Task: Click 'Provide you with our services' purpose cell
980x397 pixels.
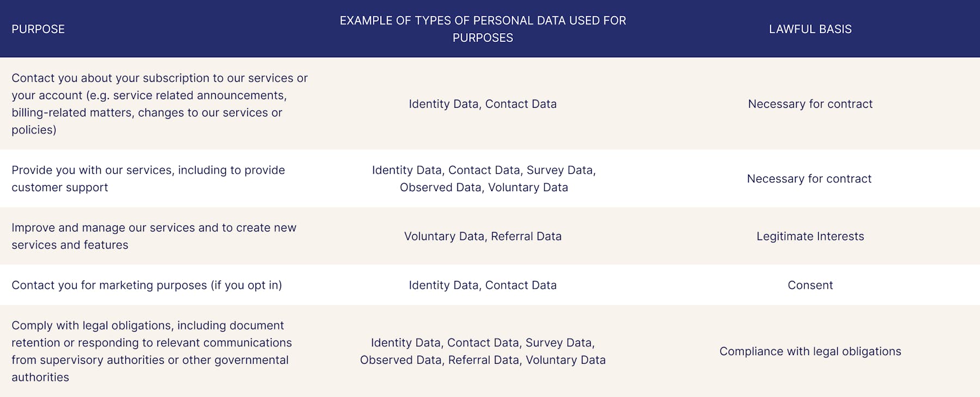Action: click(x=148, y=179)
